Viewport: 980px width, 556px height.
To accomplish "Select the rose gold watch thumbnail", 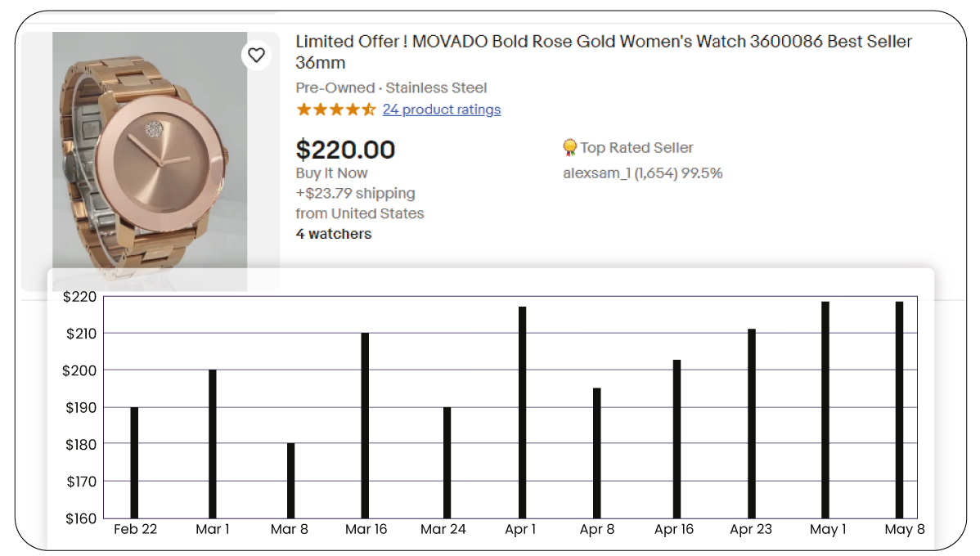I will [149, 155].
